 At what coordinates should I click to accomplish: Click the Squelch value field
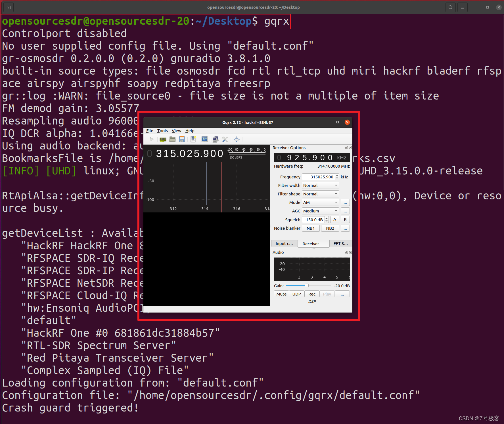[313, 220]
